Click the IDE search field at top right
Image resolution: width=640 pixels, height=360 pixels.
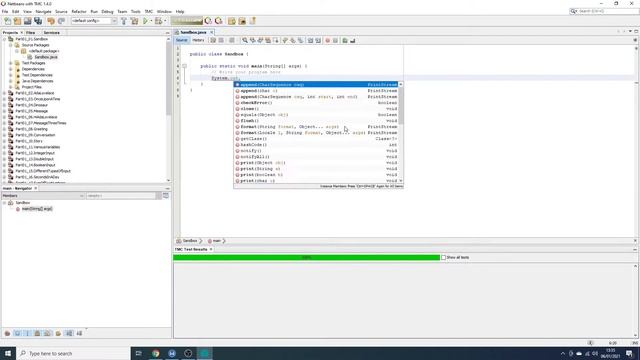pos(604,11)
